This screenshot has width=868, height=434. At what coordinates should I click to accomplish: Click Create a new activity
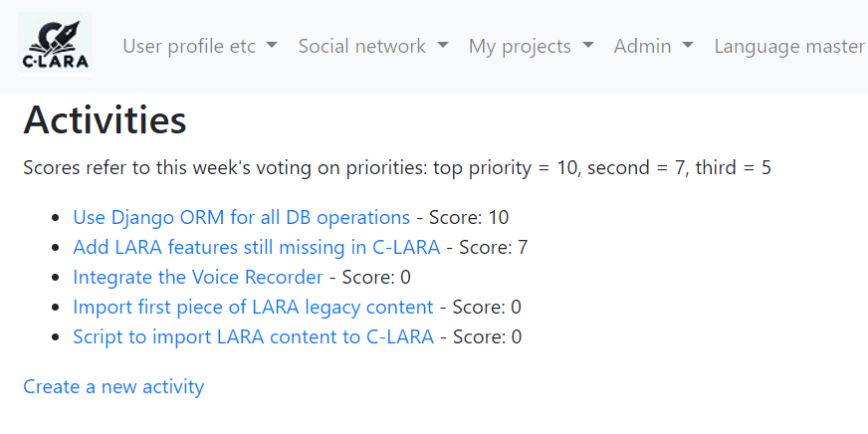coord(113,386)
